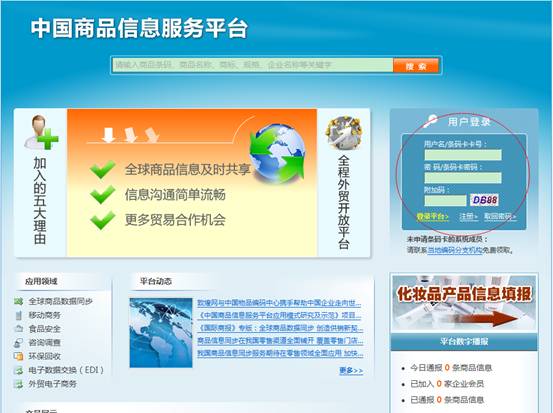Click the user-with-plus-sign icon
Screen dimensions: 553x413
point(41,132)
